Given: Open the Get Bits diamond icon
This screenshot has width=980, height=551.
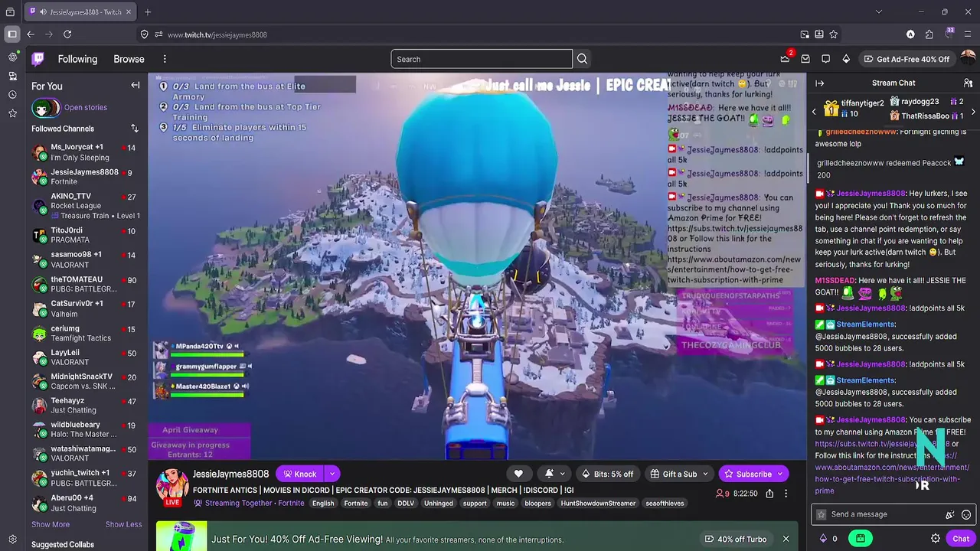Looking at the screenshot, I should point(846,59).
